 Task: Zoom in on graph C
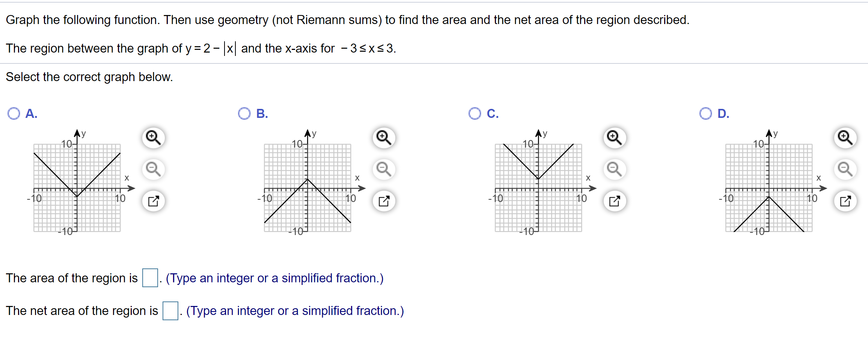click(615, 138)
